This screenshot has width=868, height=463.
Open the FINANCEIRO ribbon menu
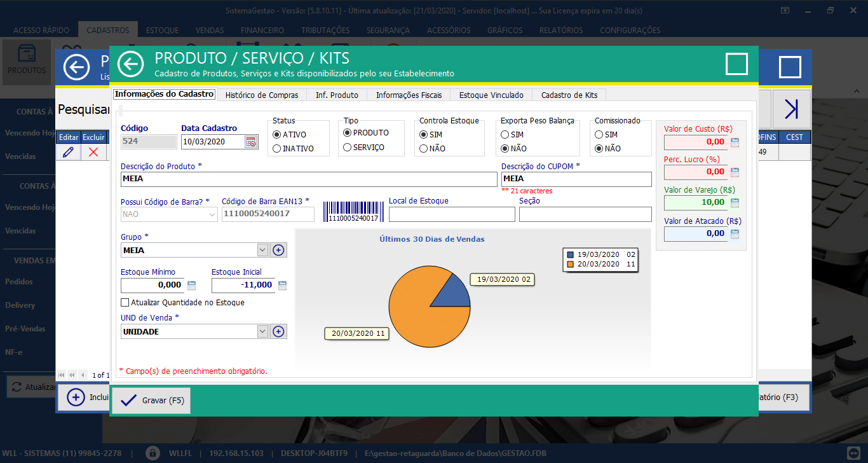point(262,30)
